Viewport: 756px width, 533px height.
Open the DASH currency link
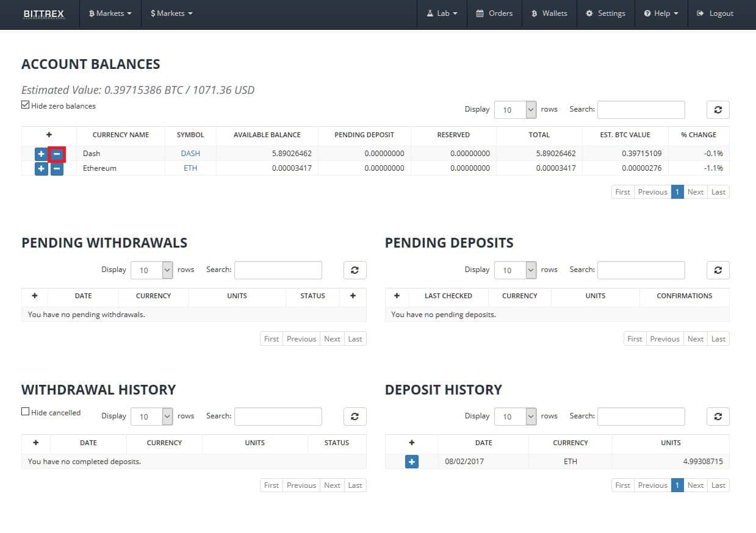pos(190,154)
